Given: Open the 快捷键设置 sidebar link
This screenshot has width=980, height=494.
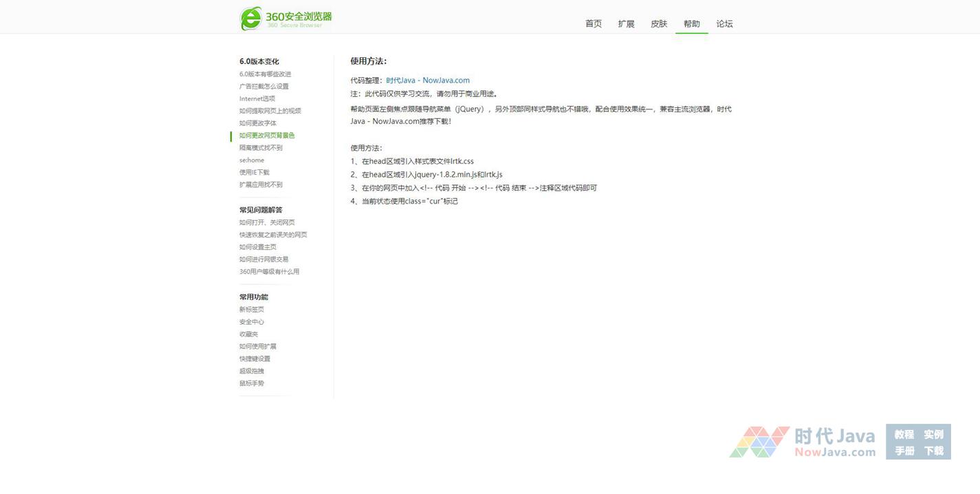Looking at the screenshot, I should click(254, 359).
